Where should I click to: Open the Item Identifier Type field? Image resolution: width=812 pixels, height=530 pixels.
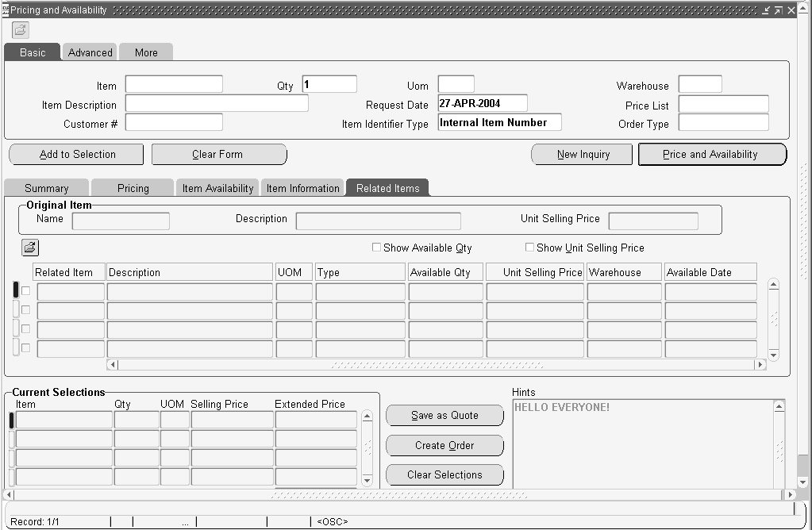pyautogui.click(x=500, y=123)
